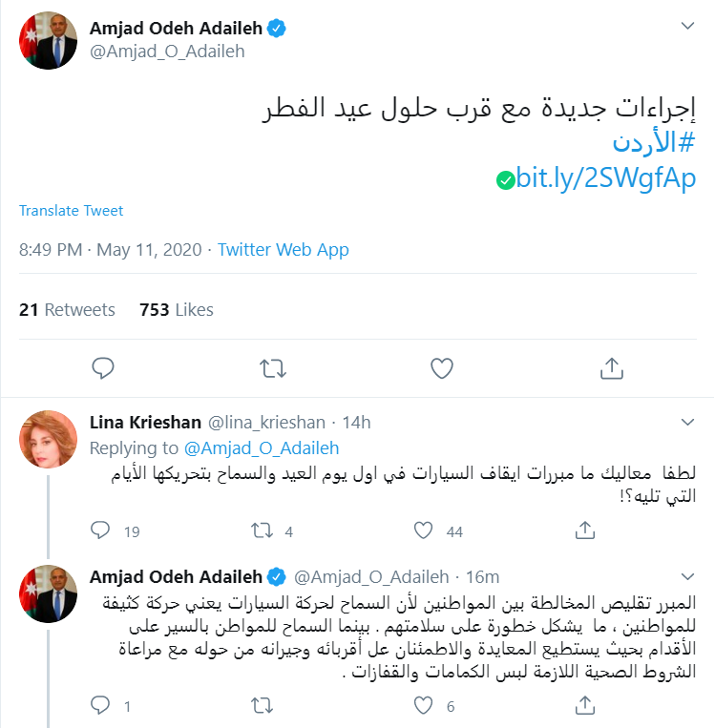
Task: Retweet the main Eid procedures tweet
Action: pos(272,367)
